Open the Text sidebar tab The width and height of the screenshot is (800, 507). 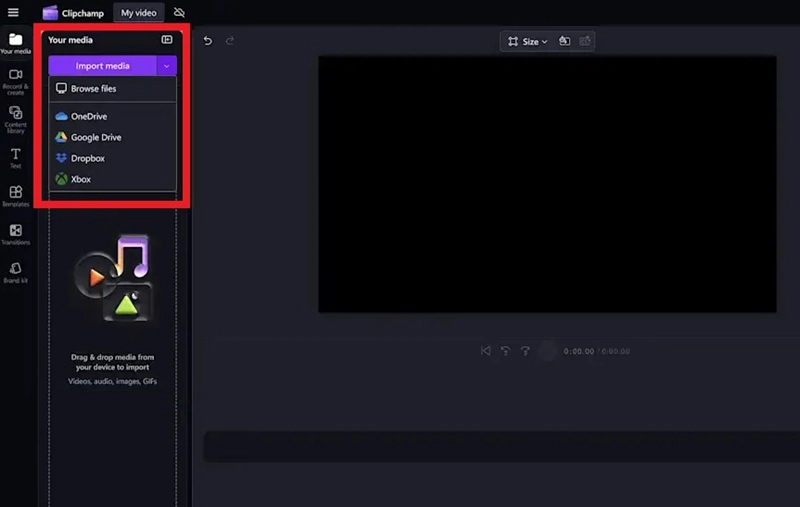pyautogui.click(x=15, y=158)
